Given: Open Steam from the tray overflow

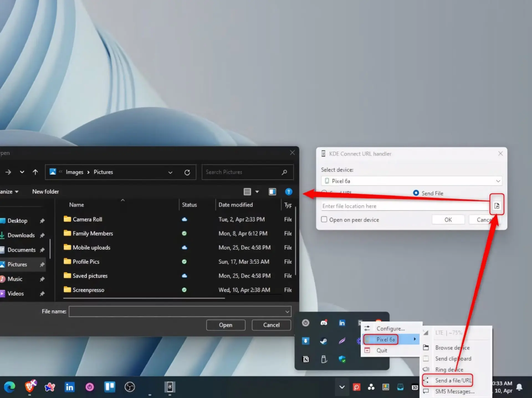Looking at the screenshot, I should pos(323,341).
